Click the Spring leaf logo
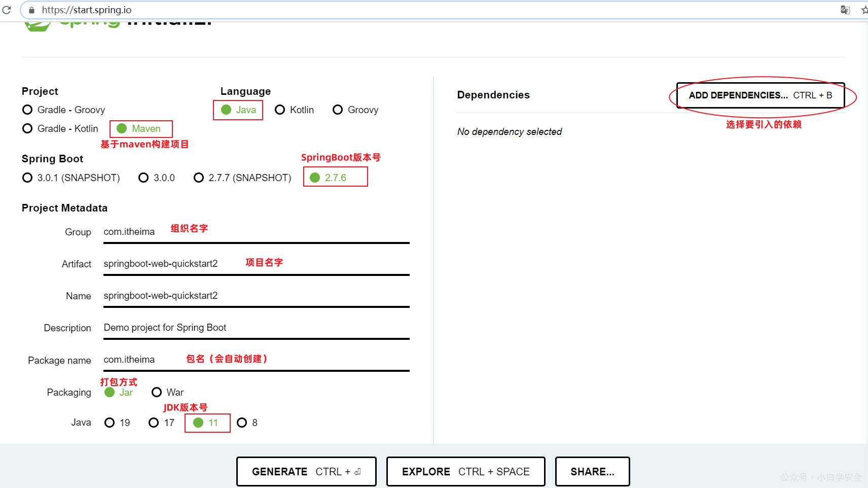 pos(38,26)
